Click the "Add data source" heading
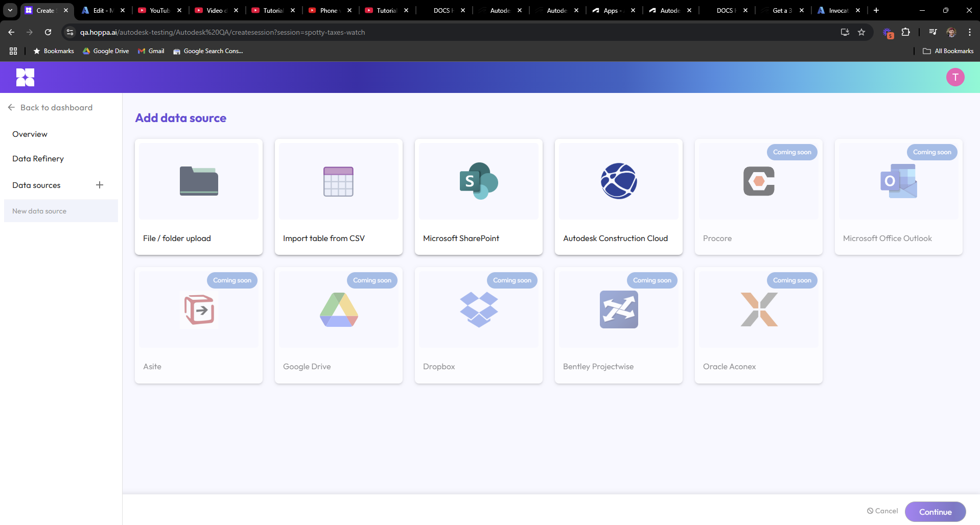Image resolution: width=980 pixels, height=525 pixels. click(181, 118)
